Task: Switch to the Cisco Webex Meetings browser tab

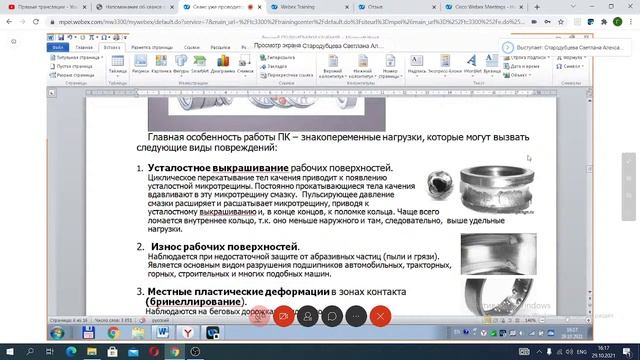Action: (x=485, y=7)
